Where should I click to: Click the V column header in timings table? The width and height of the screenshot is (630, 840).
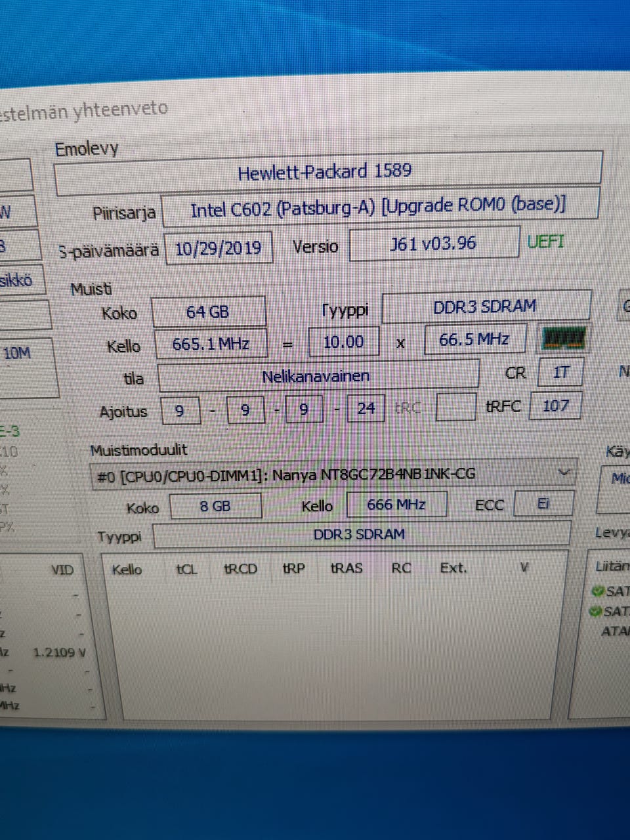524,567
